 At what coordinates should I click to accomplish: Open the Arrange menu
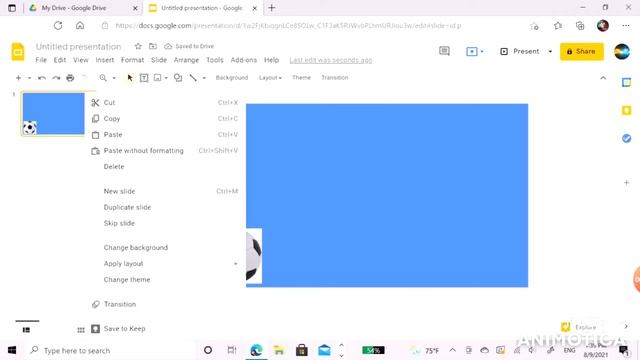186,60
